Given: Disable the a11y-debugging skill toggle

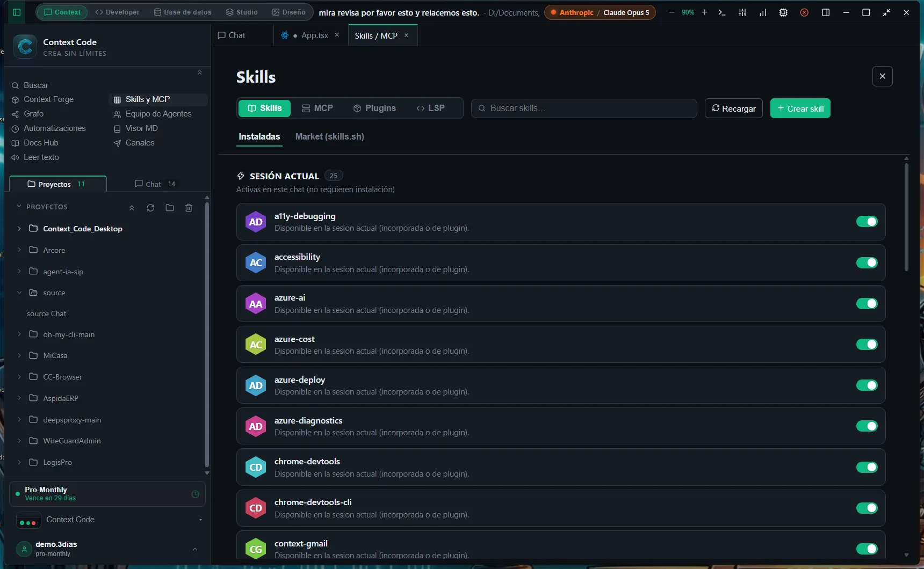Looking at the screenshot, I should (x=867, y=222).
